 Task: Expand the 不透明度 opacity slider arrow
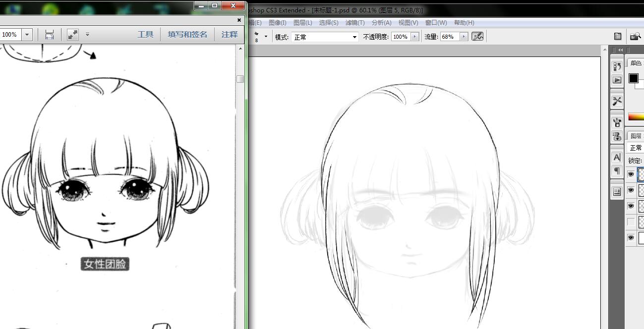[x=415, y=37]
